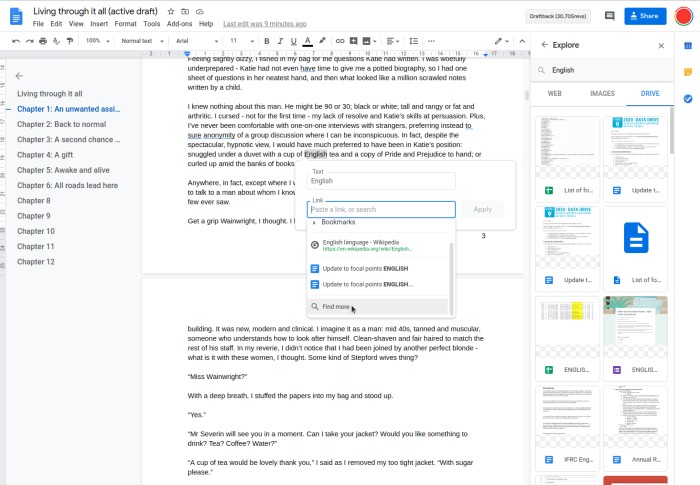Open the font size dropdown
This screenshot has width=700, height=485.
click(x=242, y=41)
